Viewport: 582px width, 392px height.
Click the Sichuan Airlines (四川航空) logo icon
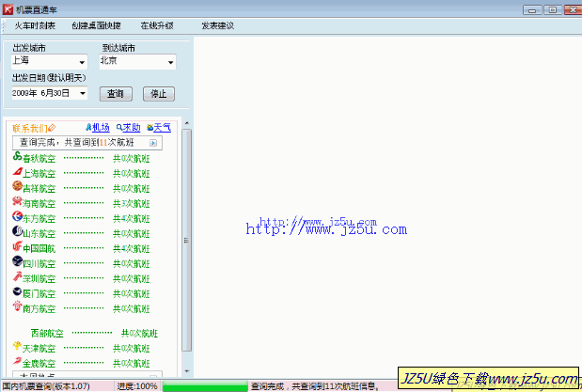click(17, 261)
